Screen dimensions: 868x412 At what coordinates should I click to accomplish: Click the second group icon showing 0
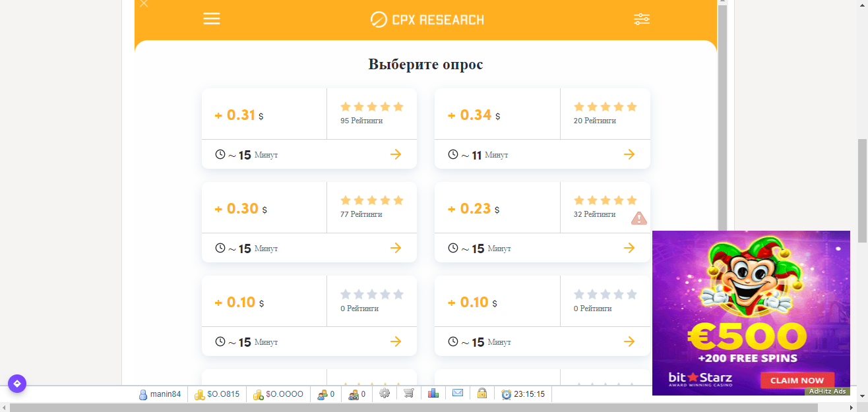point(357,394)
